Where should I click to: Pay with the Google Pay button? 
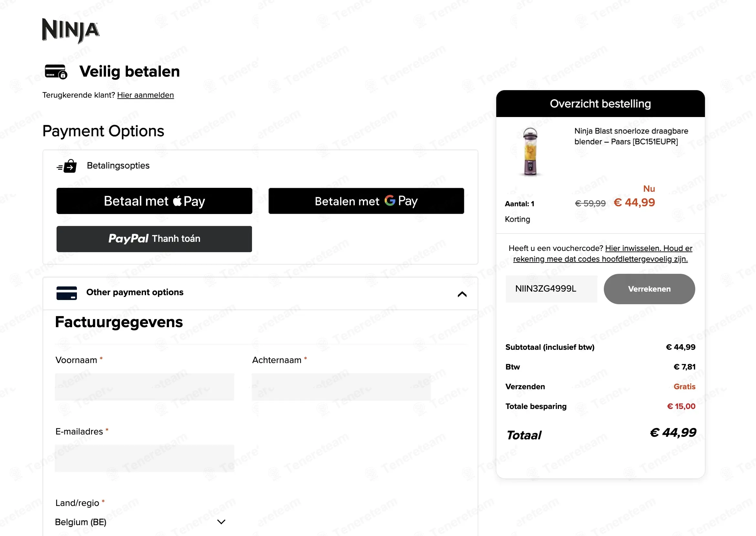366,201
